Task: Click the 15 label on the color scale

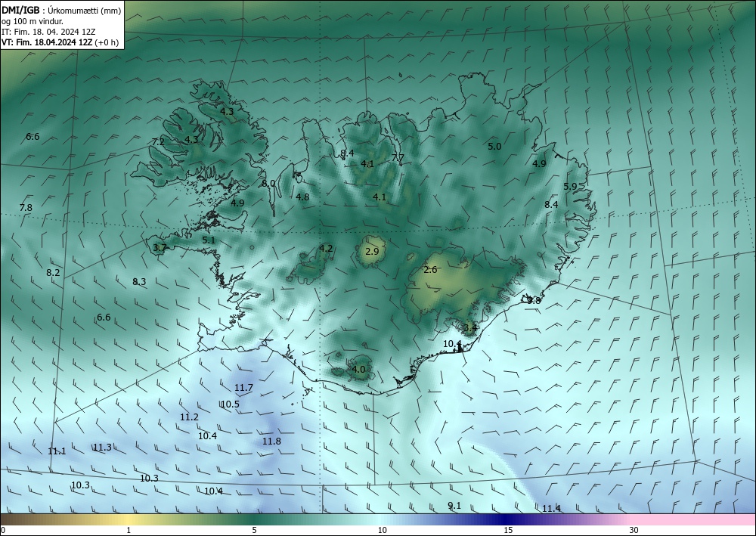Action: [x=508, y=530]
